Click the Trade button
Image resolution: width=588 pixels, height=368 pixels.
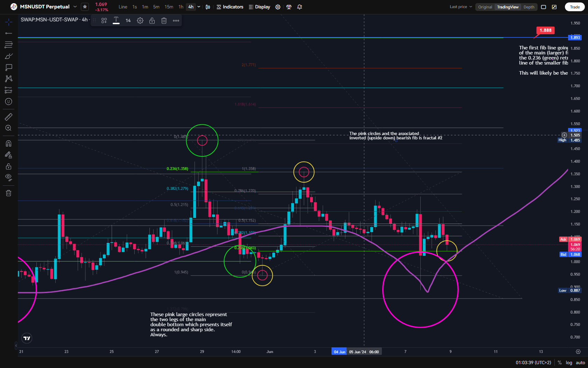pos(575,7)
